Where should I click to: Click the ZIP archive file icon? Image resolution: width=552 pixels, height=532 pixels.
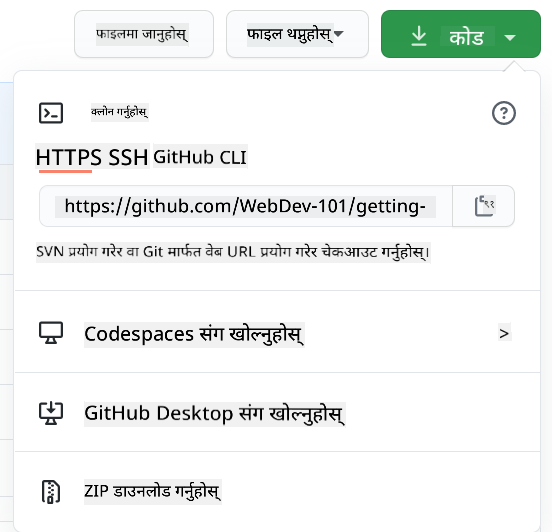51,492
